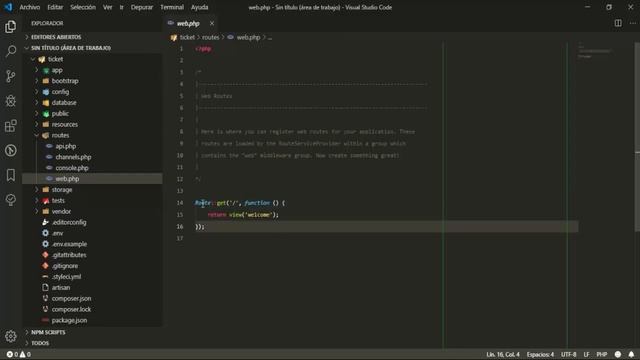Open the Archivo menu
Image resolution: width=640 pixels, height=360 pixels.
(x=30, y=7)
